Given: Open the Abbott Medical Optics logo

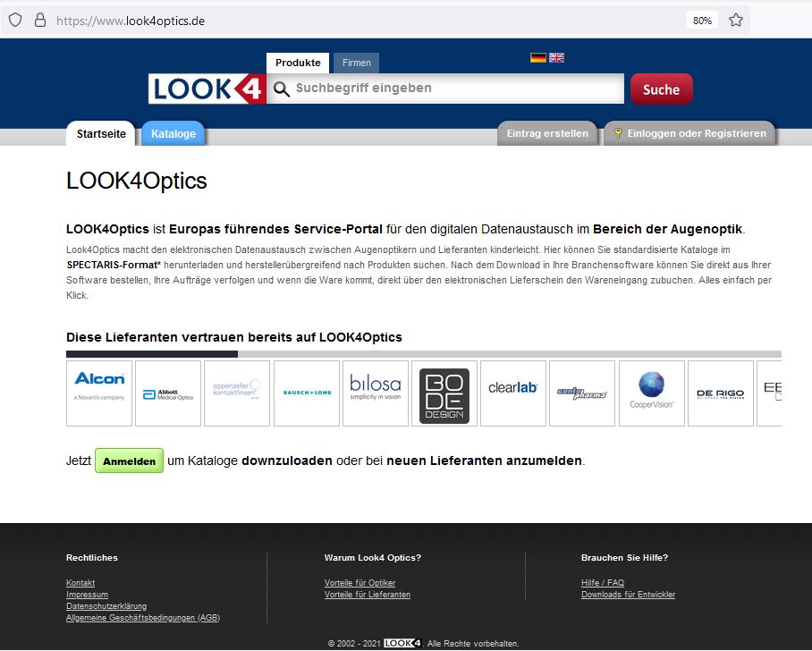Looking at the screenshot, I should (168, 393).
